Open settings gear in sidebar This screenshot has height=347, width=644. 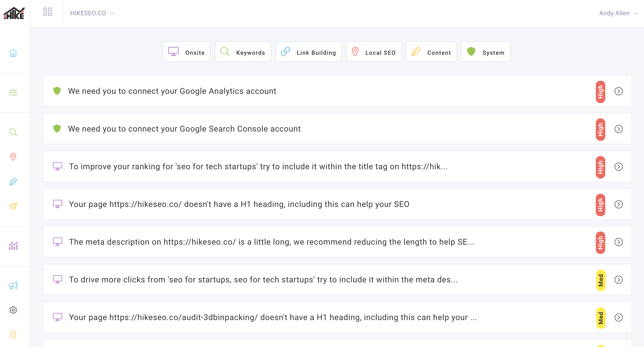pos(13,310)
